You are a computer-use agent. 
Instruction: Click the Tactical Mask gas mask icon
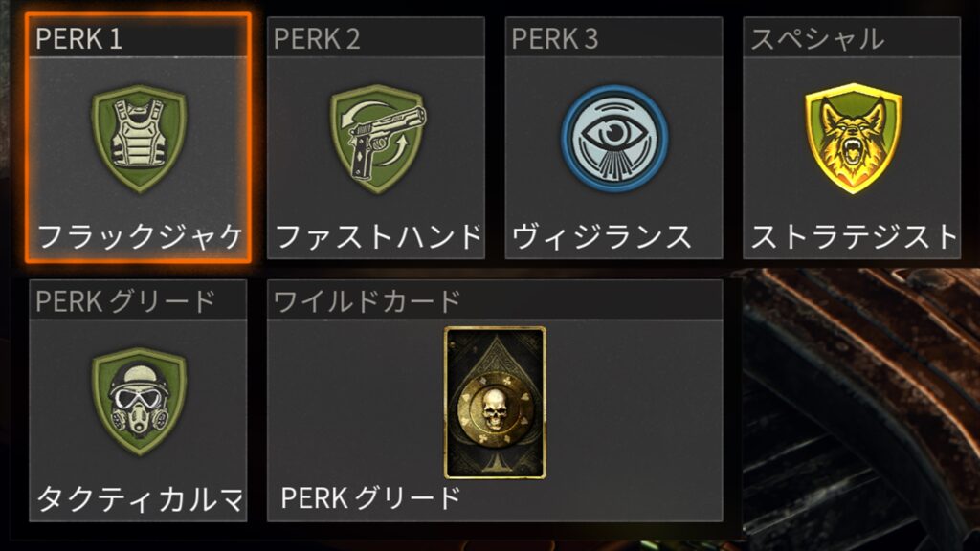[139, 402]
